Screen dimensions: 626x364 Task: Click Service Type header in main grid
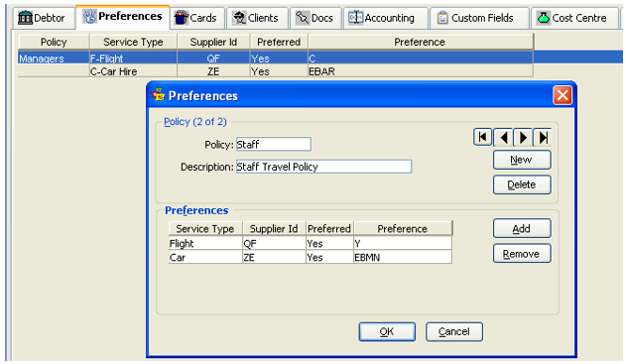point(133,42)
